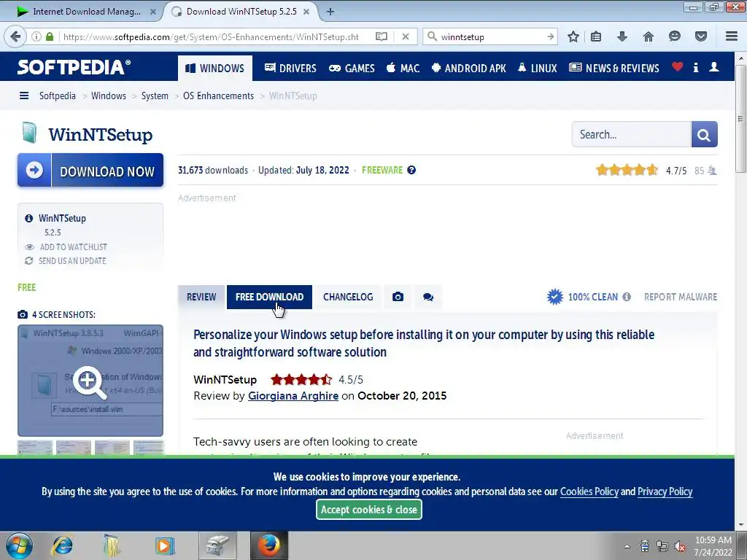The height and width of the screenshot is (560, 747).
Task: Click the Softpedia logo
Action: point(74,66)
